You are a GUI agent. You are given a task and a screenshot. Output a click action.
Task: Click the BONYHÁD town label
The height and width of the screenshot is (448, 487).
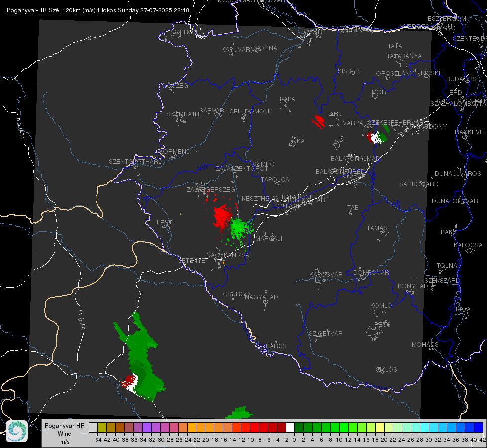[413, 286]
